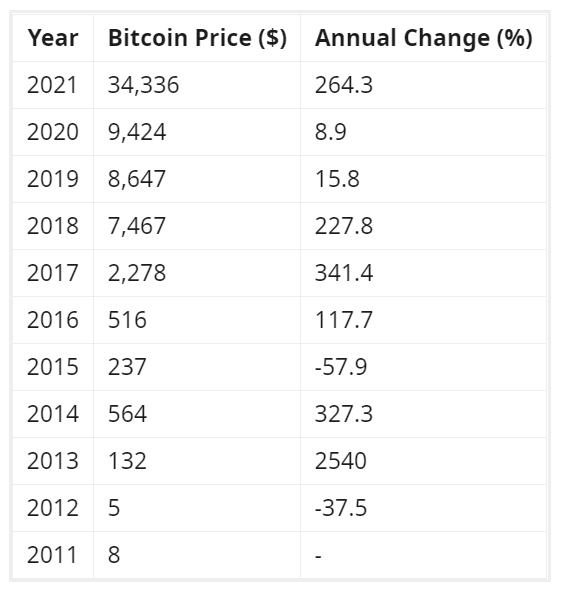Select the 9,424 price cell
564x592 pixels.
pyautogui.click(x=197, y=132)
